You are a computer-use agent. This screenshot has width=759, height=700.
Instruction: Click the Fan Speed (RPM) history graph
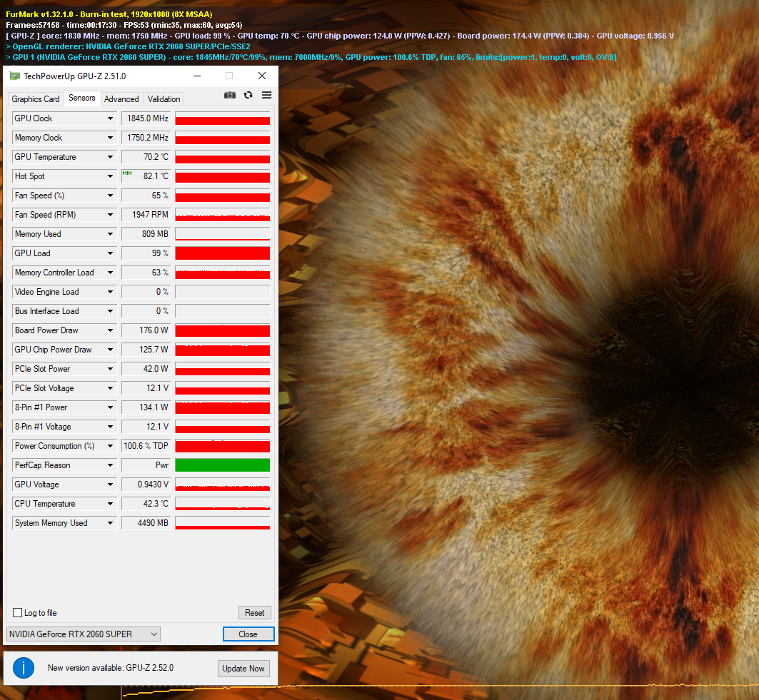(x=223, y=215)
